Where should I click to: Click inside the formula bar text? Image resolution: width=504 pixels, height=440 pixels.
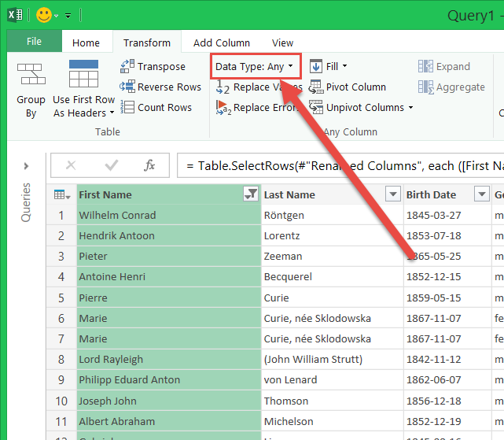point(338,165)
